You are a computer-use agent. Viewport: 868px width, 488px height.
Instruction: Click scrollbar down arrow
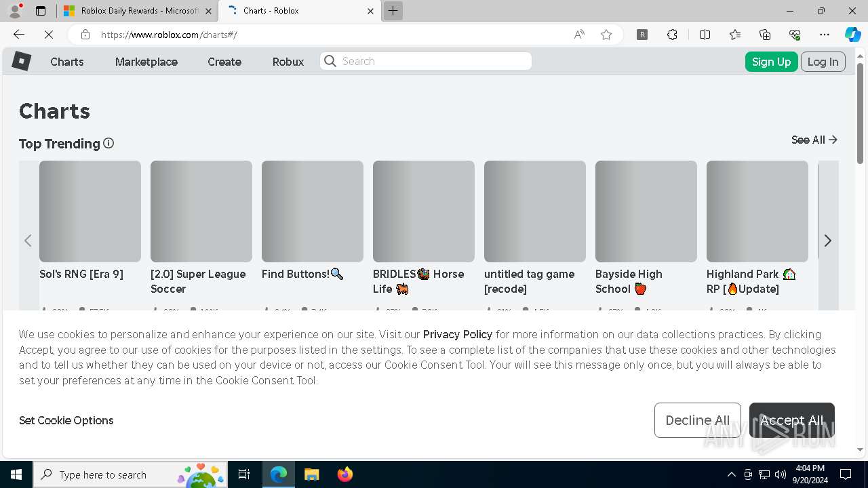(x=861, y=449)
